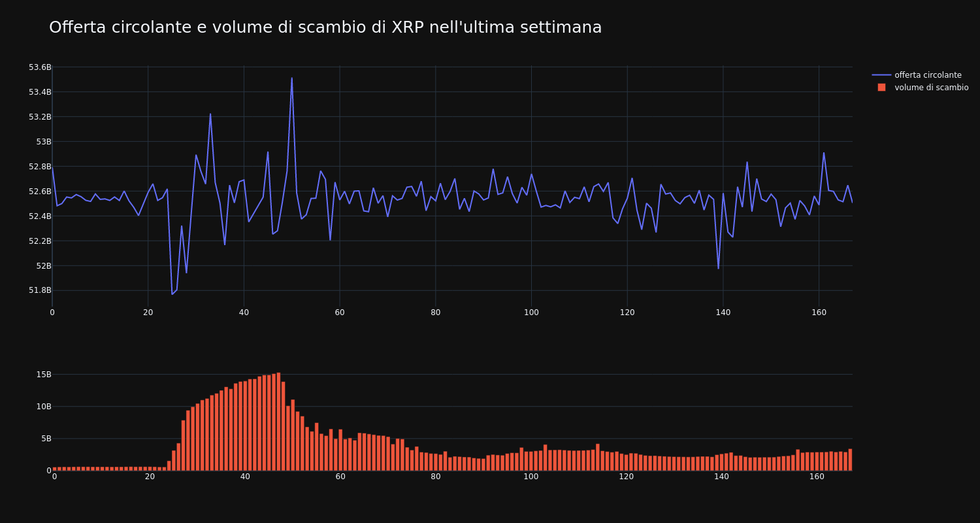Click lower chart x-axis label 120
This screenshot has width=980, height=523.
coord(627,477)
